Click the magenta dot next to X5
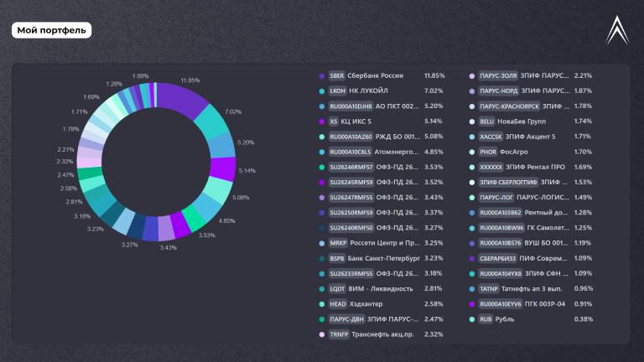644x362 pixels. coord(322,122)
